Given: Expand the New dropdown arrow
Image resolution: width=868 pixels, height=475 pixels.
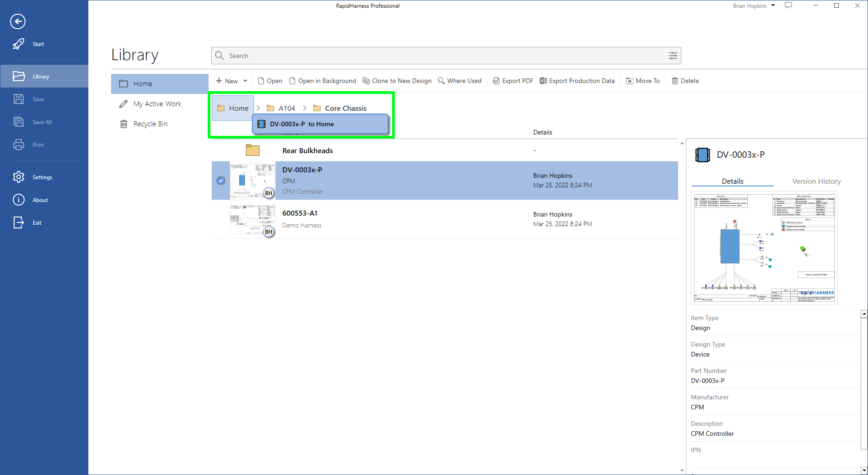Looking at the screenshot, I should tap(245, 81).
